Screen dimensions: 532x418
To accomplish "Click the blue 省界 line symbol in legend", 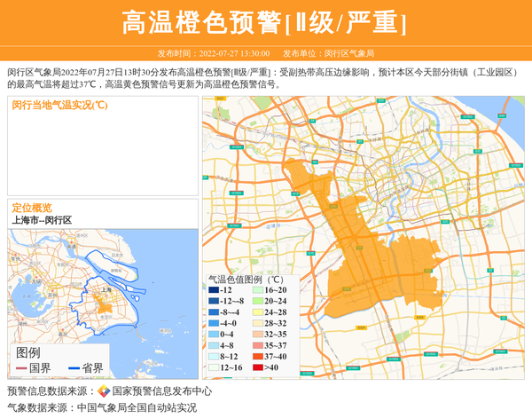I will tap(73, 367).
